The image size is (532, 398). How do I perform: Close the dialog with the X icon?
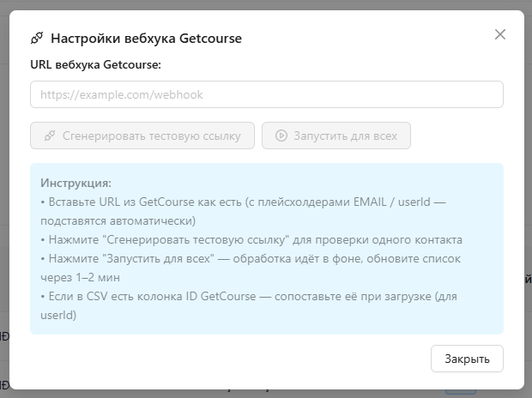coord(499,34)
